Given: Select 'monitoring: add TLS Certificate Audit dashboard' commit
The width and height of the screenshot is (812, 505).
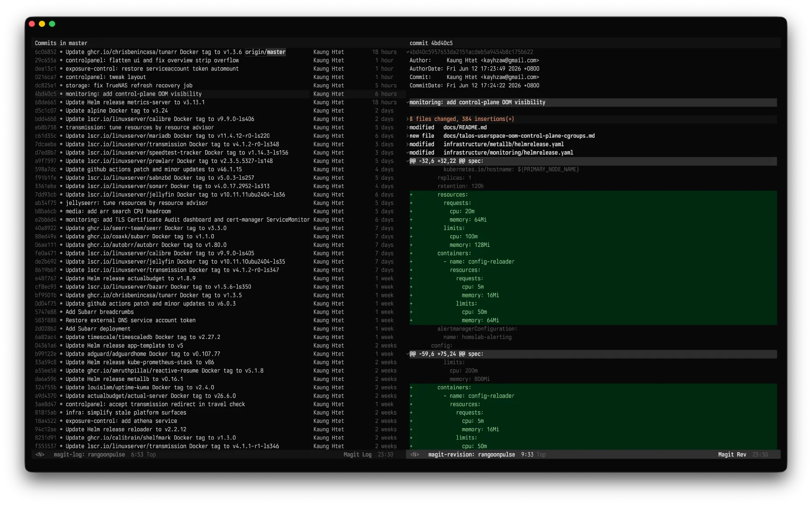Looking at the screenshot, I should [187, 220].
